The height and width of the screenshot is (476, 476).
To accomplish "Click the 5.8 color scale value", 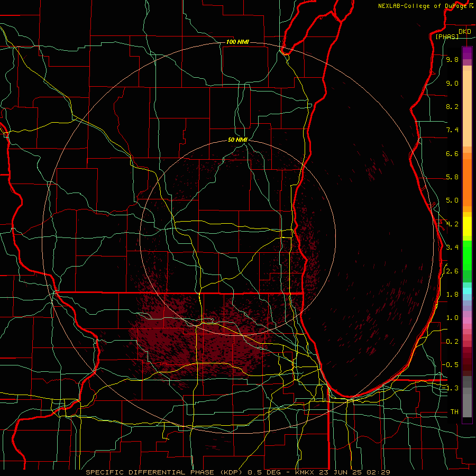I will pos(452,177).
